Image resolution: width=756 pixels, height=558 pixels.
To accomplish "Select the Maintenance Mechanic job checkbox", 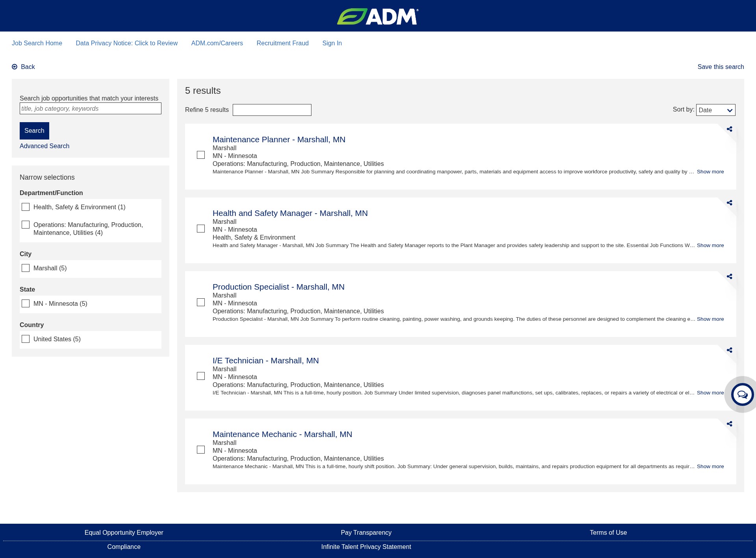I will [x=201, y=450].
